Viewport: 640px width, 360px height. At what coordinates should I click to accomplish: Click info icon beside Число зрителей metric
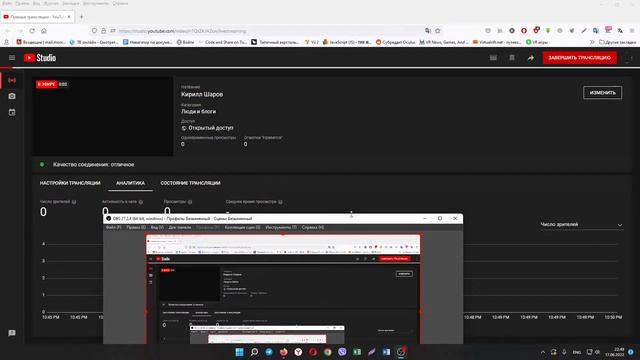[x=74, y=202]
